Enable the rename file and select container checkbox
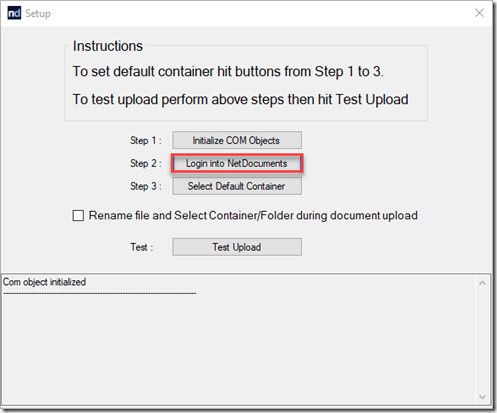Image resolution: width=497 pixels, height=413 pixels. [x=78, y=215]
